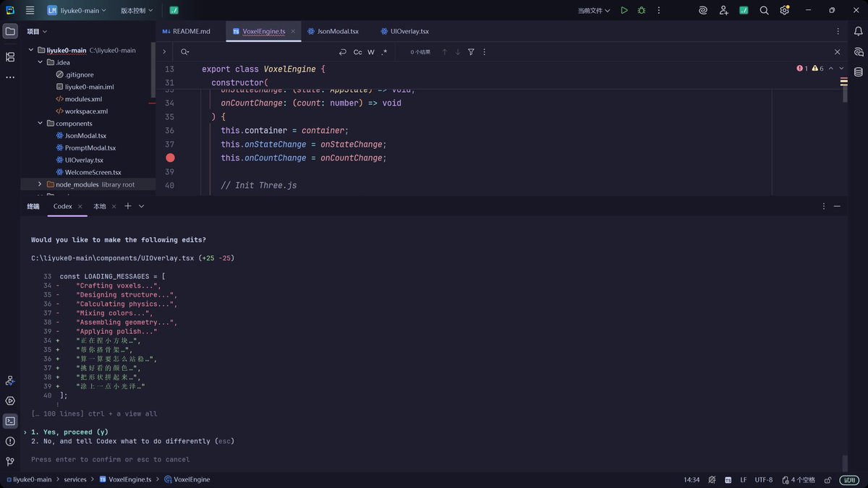Viewport: 868px width, 488px height.
Task: Click services breadcrumb in status bar
Action: tap(75, 479)
